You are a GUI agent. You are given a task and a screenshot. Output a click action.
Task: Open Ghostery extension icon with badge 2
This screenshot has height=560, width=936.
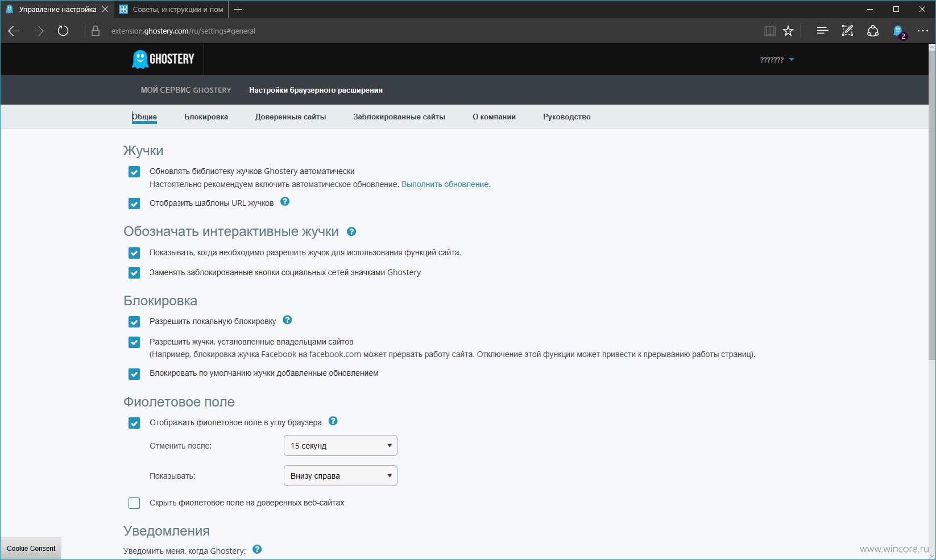[899, 32]
